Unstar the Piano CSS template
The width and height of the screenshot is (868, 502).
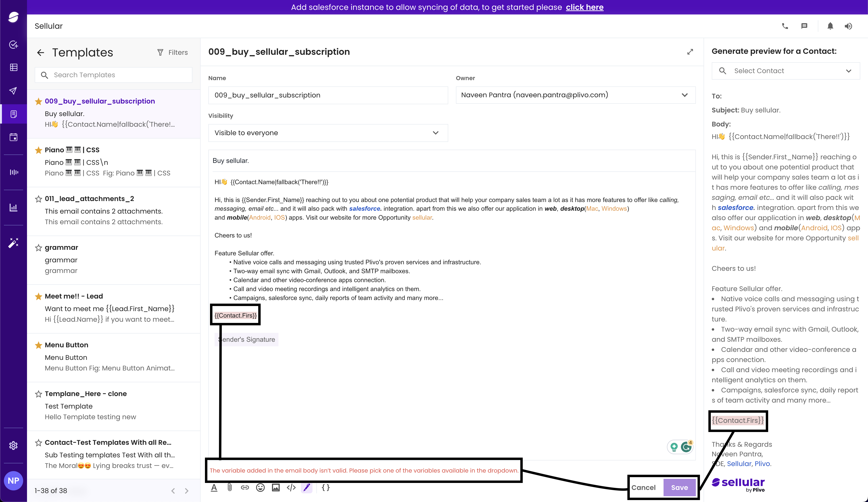pyautogui.click(x=39, y=150)
